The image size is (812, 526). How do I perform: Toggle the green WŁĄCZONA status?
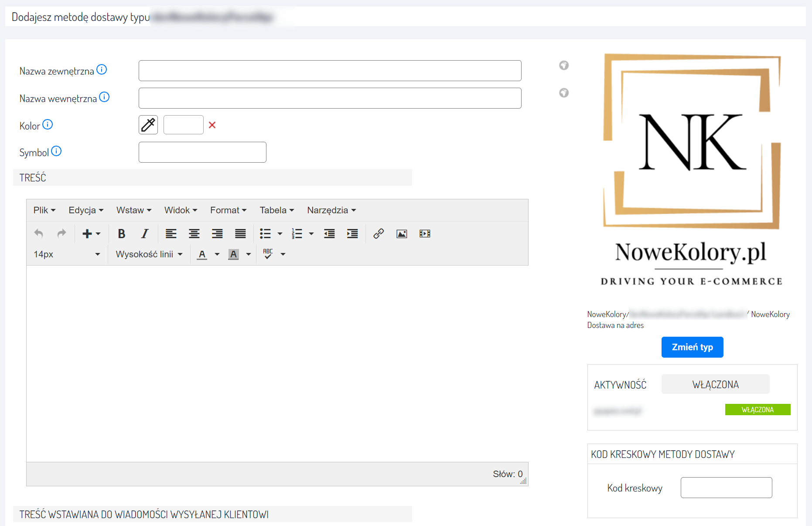coord(757,410)
